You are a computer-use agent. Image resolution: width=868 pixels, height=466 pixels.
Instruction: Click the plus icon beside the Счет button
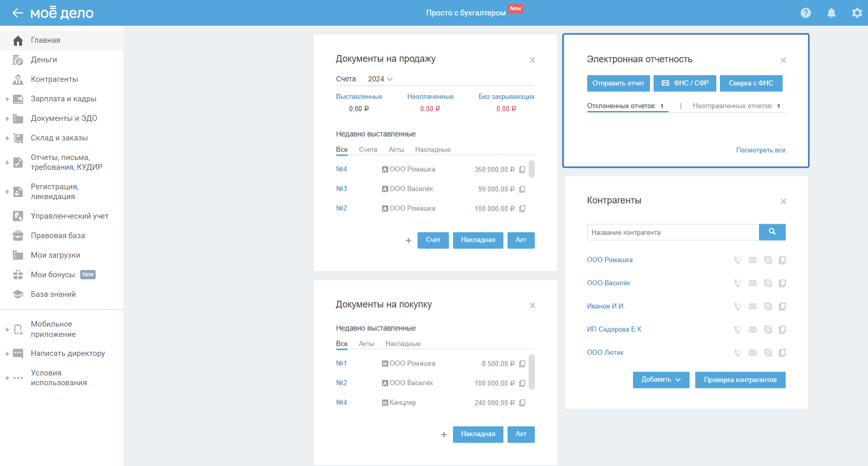coord(408,240)
